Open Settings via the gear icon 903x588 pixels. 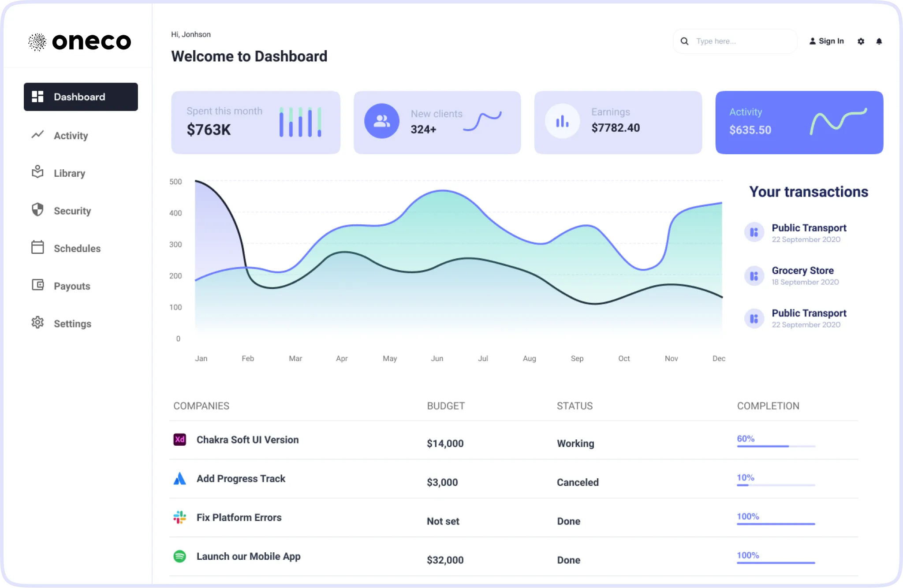[38, 323]
